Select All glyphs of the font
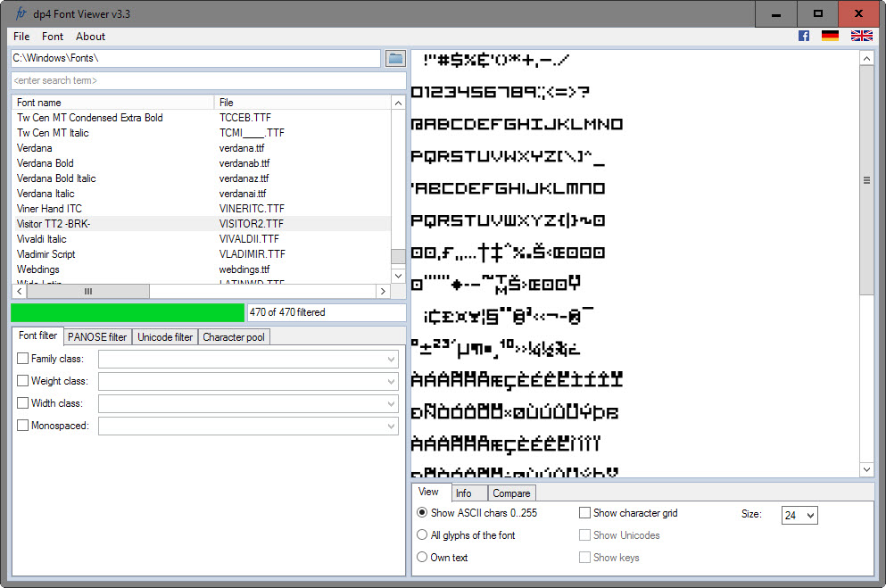 [421, 534]
